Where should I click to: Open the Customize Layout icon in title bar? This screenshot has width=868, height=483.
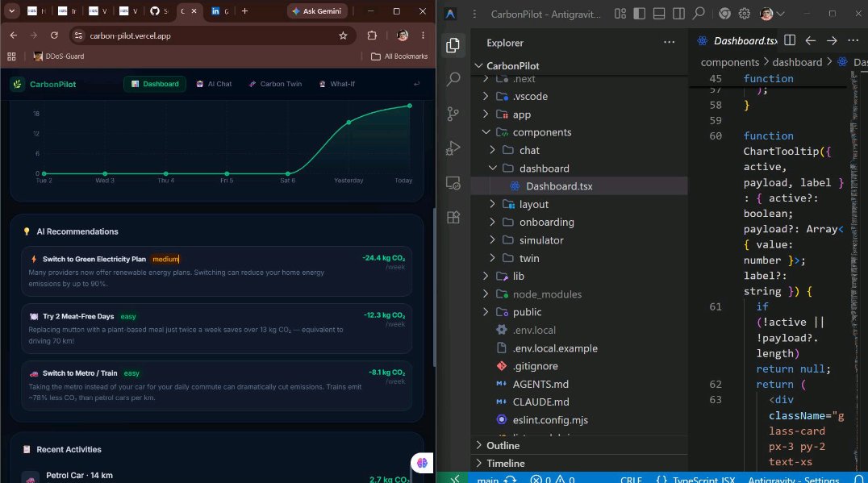[x=620, y=14]
